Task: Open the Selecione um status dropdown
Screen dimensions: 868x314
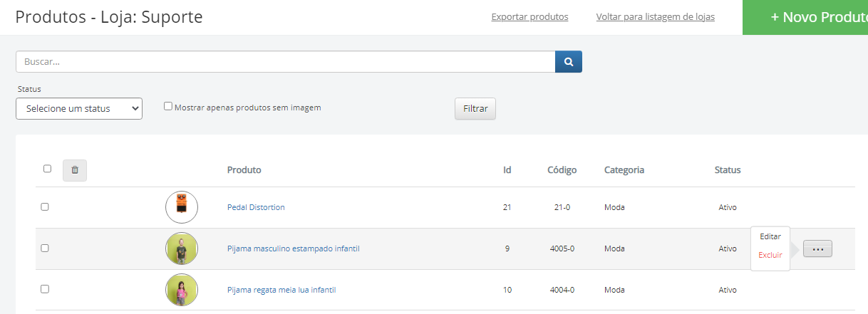Action: tap(79, 109)
